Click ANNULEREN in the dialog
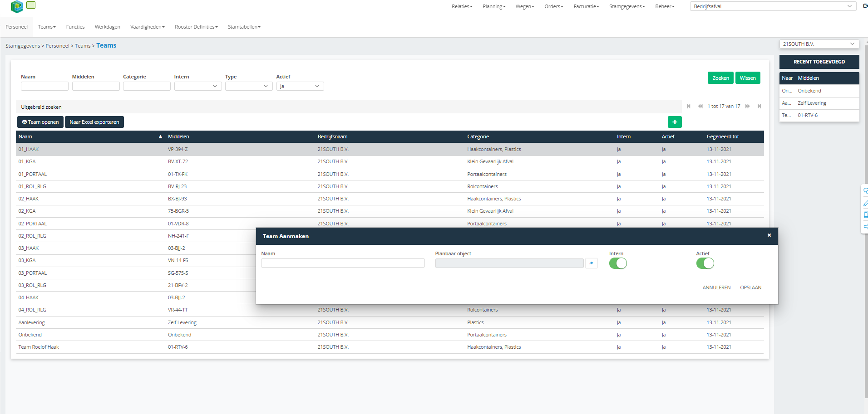 click(x=716, y=287)
